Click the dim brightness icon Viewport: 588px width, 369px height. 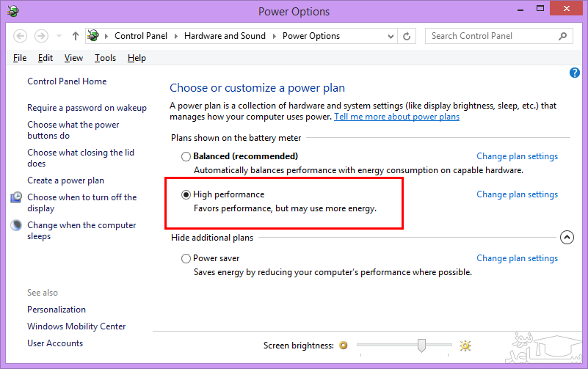pyautogui.click(x=343, y=346)
